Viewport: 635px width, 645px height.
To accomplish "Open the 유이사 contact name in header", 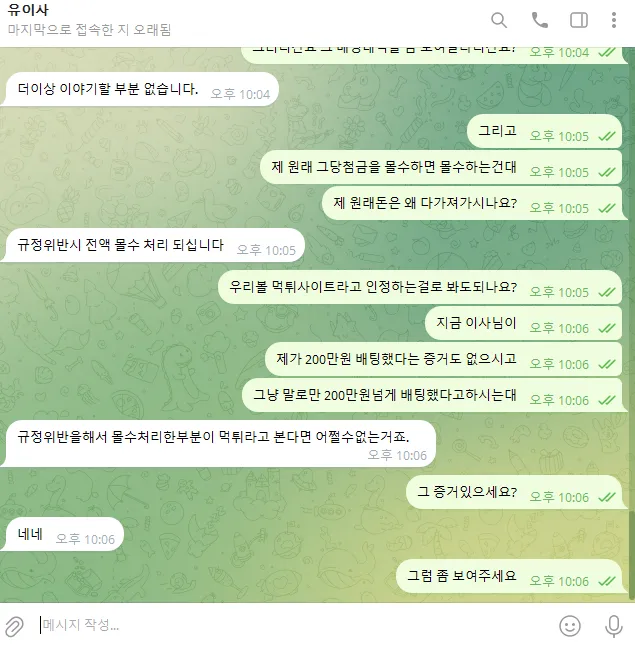I will [x=28, y=10].
